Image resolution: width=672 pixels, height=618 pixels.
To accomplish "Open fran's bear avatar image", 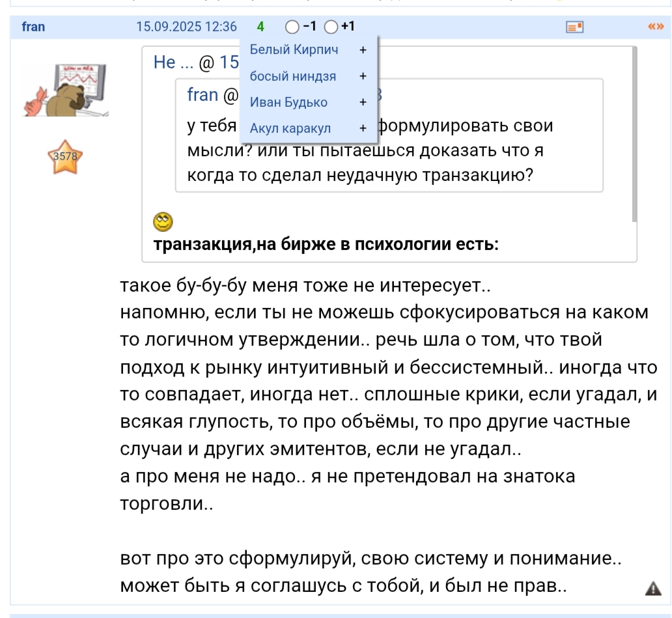I will click(x=66, y=91).
